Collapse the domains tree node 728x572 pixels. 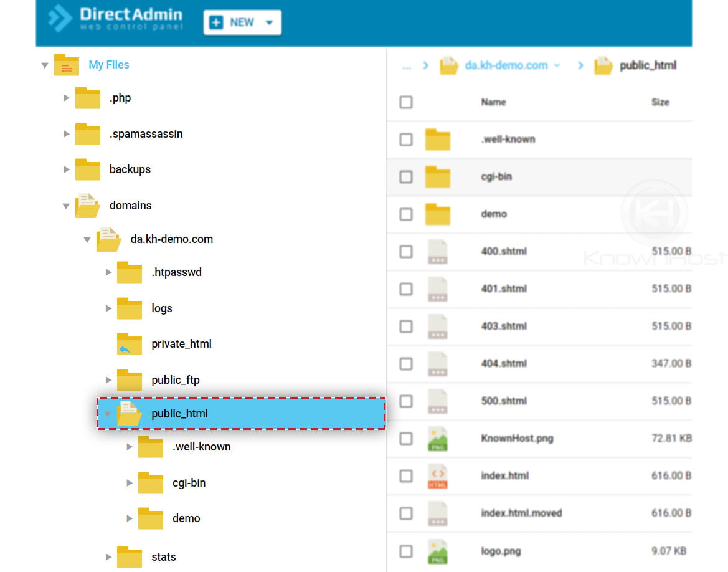click(66, 206)
